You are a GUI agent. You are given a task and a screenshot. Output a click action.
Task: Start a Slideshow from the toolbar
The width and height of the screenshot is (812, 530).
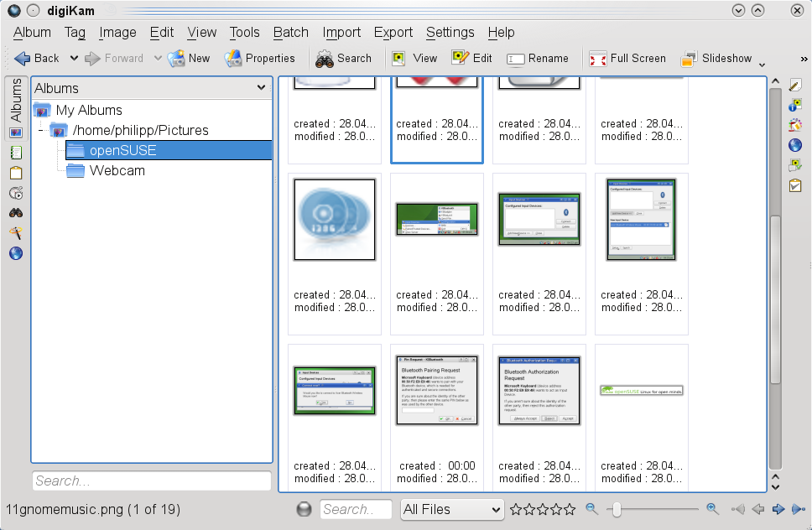coord(719,59)
